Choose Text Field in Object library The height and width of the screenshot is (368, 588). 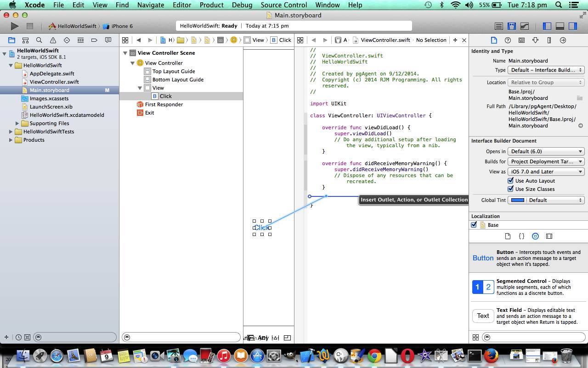pos(528,316)
